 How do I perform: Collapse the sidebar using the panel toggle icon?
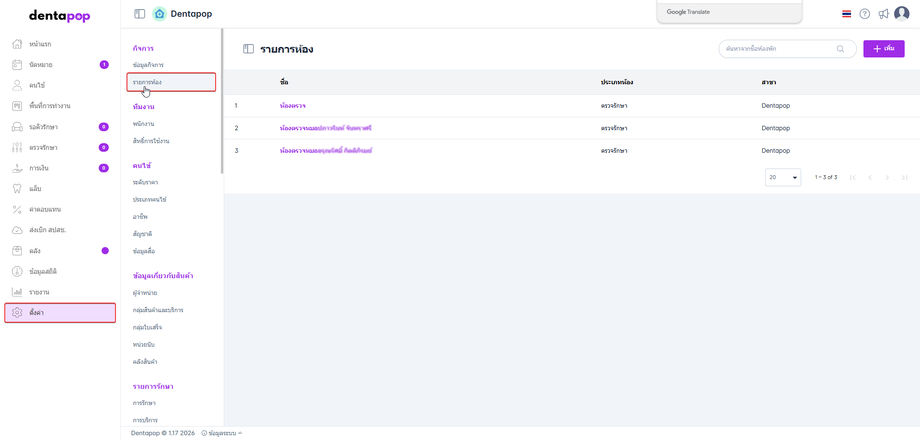tap(140, 14)
